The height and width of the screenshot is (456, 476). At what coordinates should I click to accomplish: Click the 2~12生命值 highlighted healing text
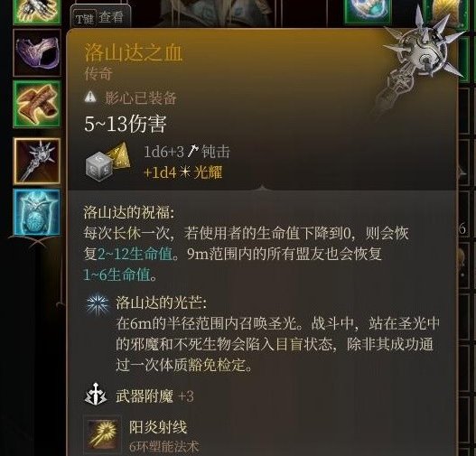pyautogui.click(x=135, y=254)
